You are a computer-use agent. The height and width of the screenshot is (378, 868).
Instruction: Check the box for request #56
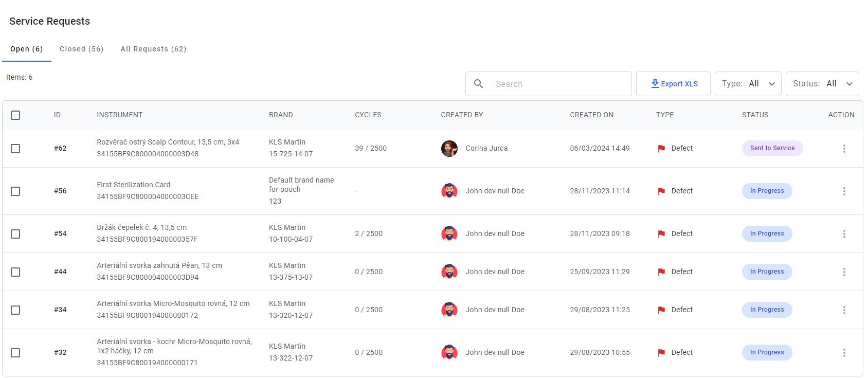tap(15, 191)
